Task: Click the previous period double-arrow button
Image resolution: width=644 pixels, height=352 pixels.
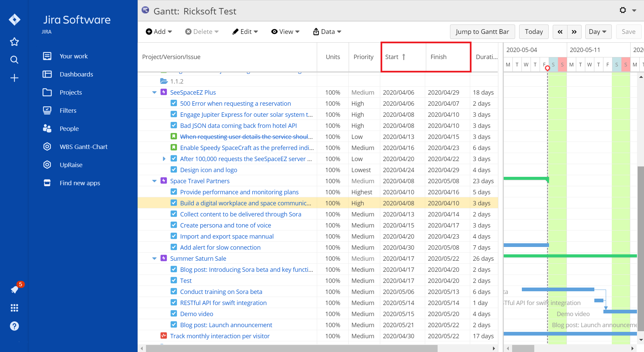Action: point(560,32)
